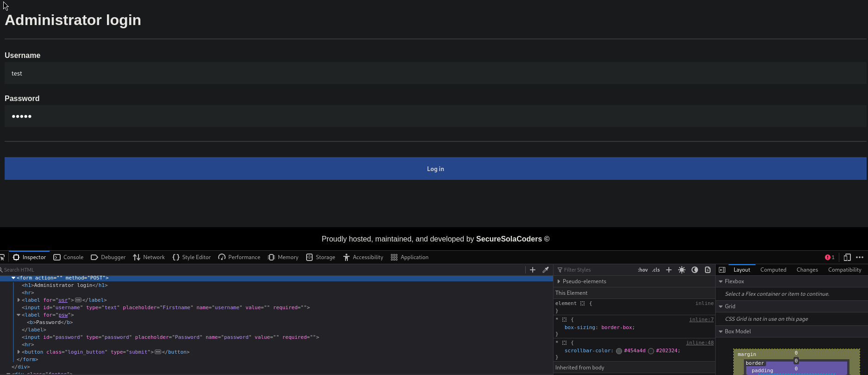Click the plus icon to add new style rule
868x375 pixels.
(669, 270)
